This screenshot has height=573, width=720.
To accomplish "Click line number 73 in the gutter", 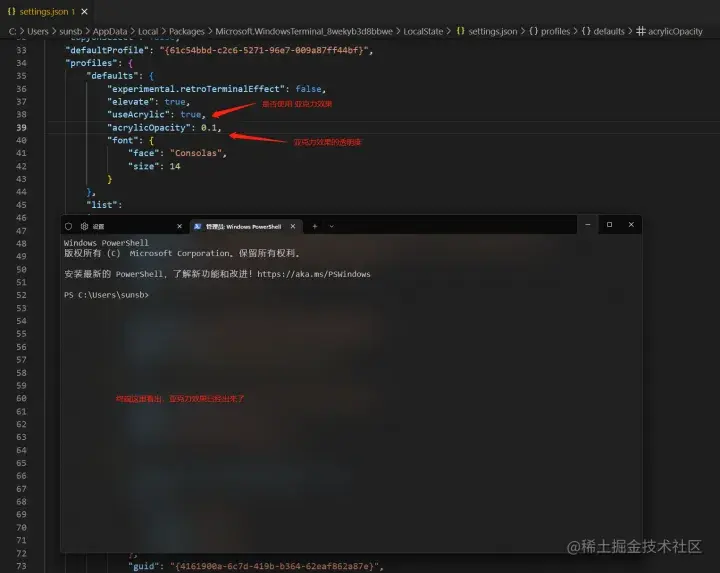I will 21,566.
